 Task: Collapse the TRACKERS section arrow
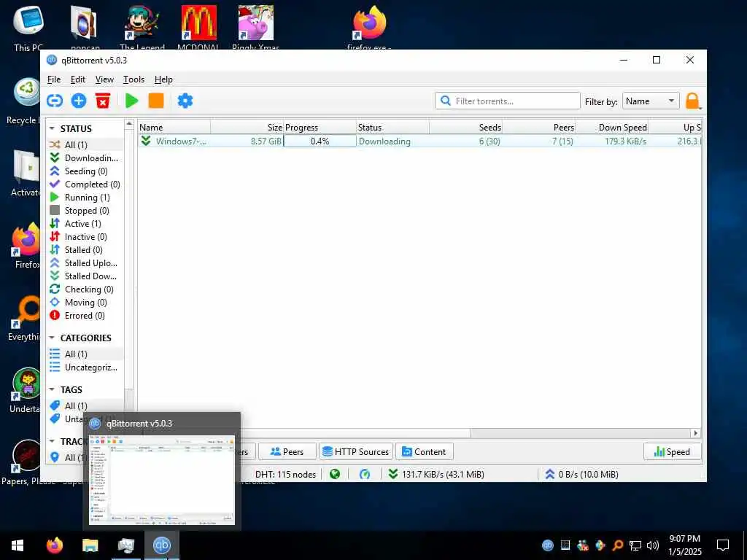(52, 441)
